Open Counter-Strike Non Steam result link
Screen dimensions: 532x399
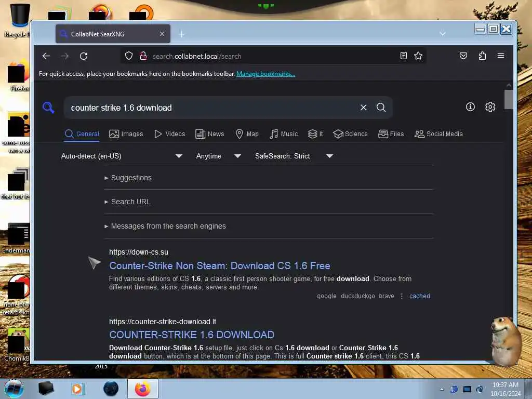click(220, 265)
